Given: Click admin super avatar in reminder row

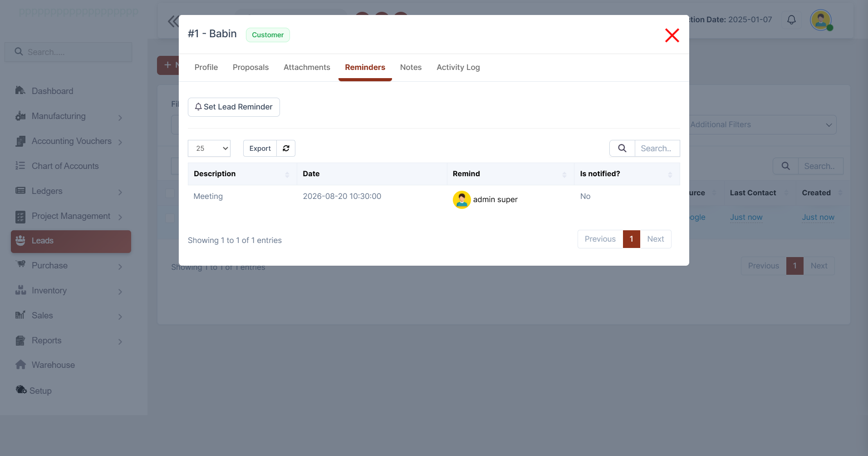Looking at the screenshot, I should coord(461,199).
